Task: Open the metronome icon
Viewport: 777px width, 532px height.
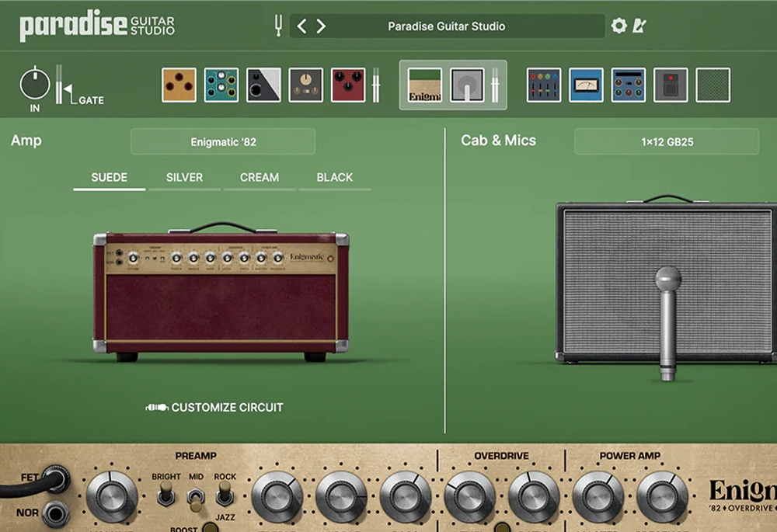Action: pos(639,26)
